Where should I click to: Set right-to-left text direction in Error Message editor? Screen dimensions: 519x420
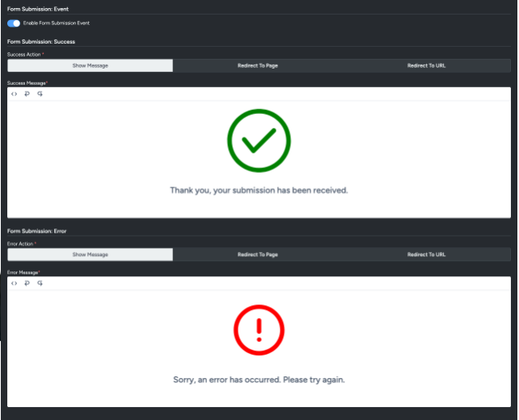pyautogui.click(x=40, y=283)
